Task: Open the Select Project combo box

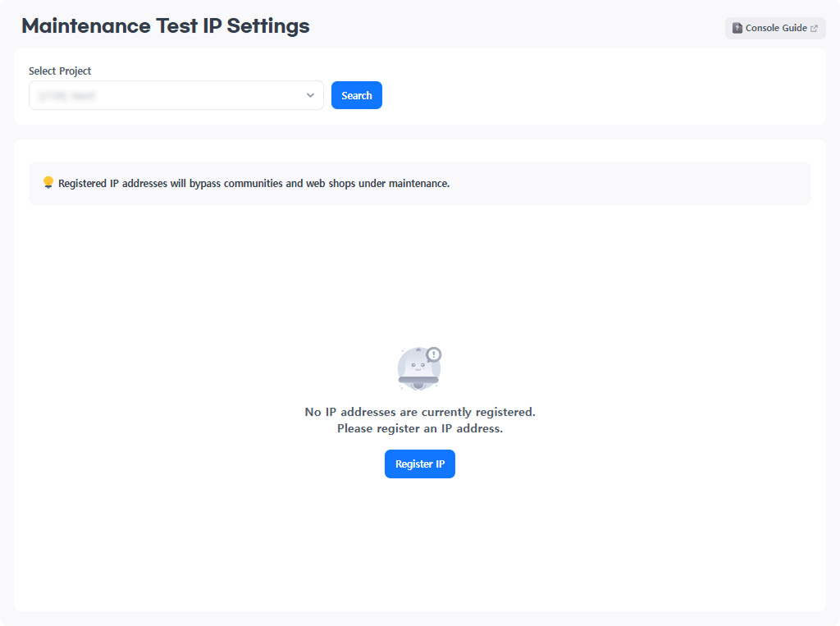Action: (x=176, y=95)
